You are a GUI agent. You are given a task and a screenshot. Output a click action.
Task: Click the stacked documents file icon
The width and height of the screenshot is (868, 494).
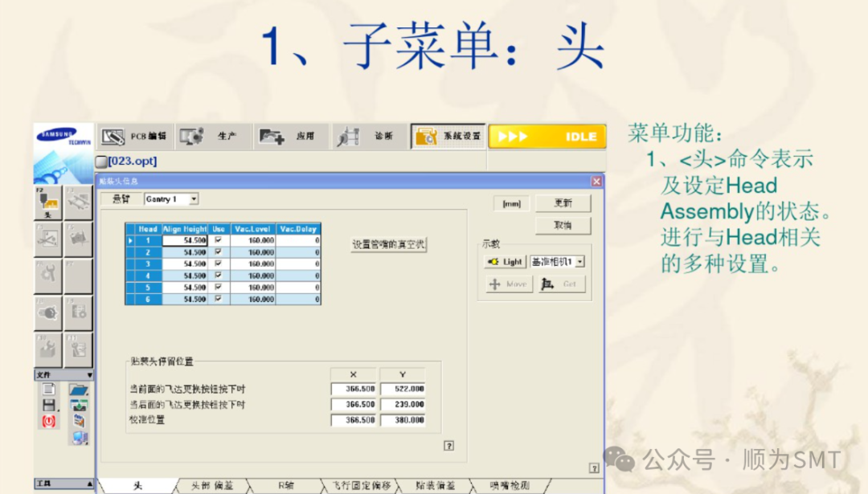pos(79,421)
